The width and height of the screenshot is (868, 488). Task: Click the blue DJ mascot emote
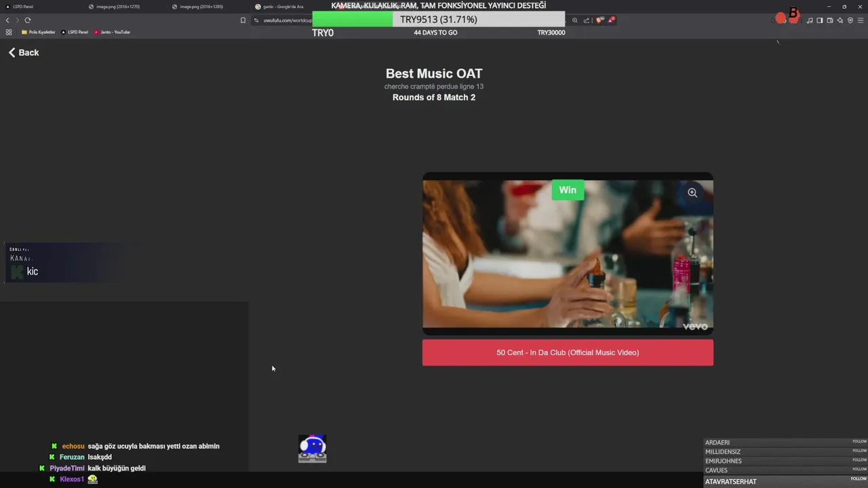click(x=313, y=449)
